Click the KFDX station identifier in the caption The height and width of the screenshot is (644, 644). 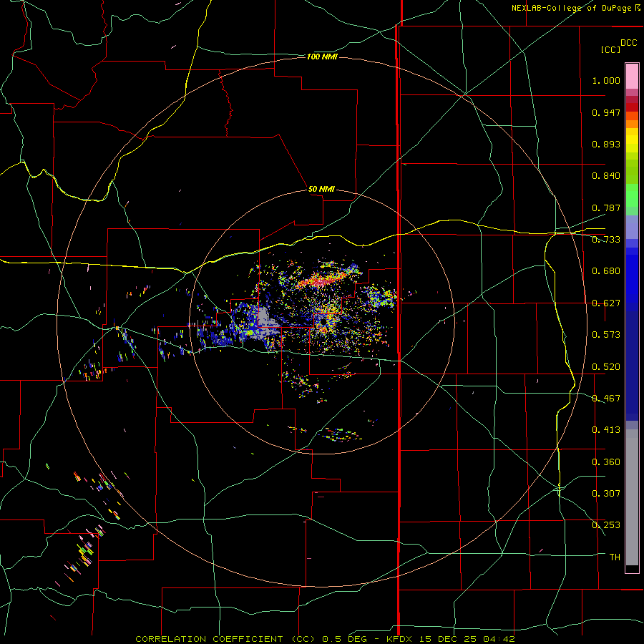[401, 639]
